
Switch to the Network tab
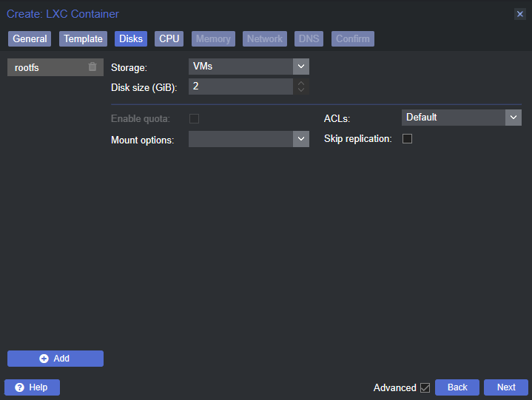265,38
